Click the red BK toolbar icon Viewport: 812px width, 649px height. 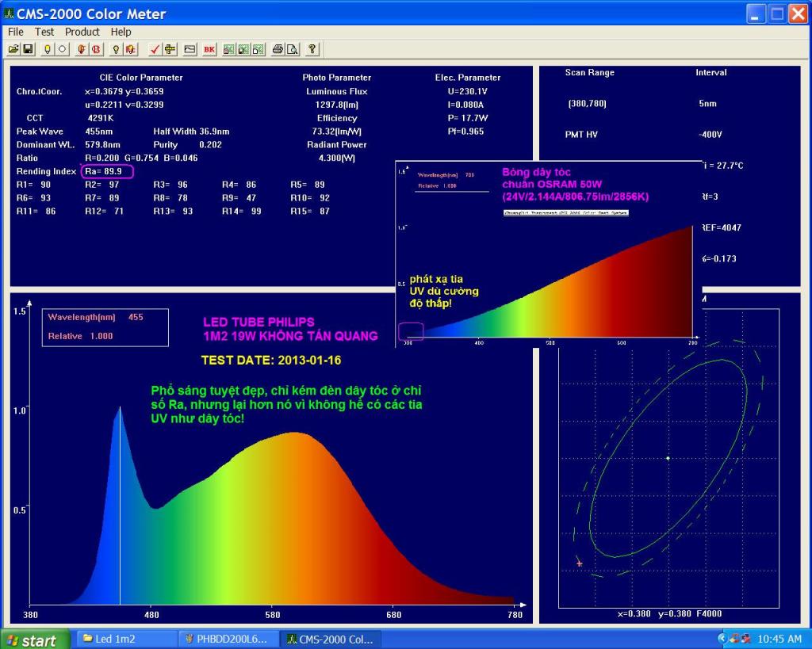pyautogui.click(x=209, y=49)
